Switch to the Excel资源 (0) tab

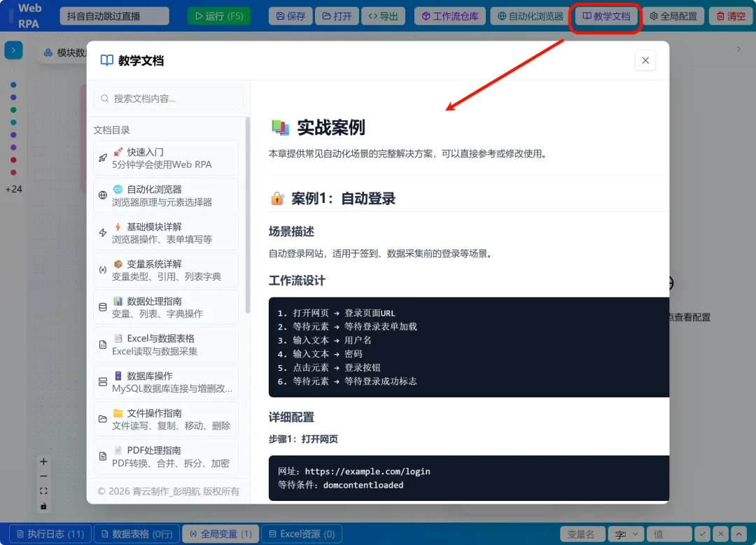pyautogui.click(x=302, y=534)
